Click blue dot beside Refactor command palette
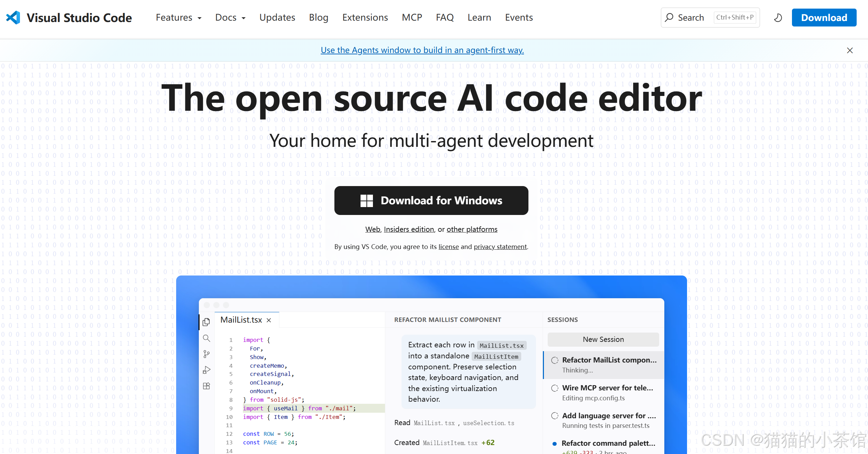 tap(555, 444)
